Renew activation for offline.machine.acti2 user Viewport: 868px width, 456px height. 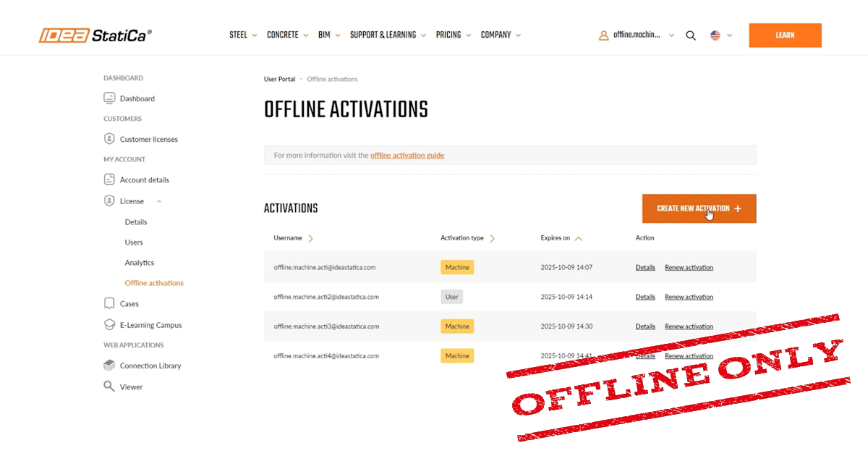(x=689, y=297)
